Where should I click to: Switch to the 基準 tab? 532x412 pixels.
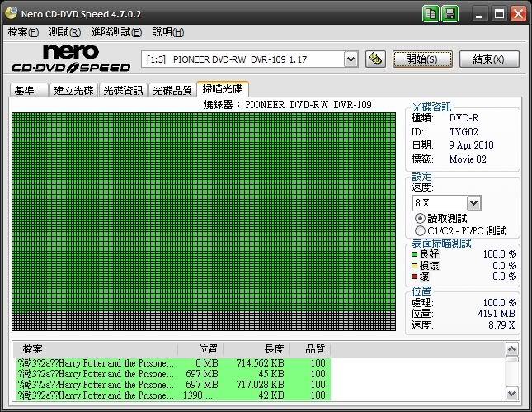29,90
